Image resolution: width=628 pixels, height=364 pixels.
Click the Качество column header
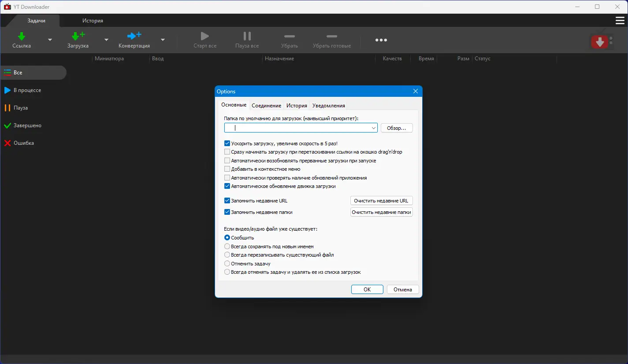tap(392, 59)
